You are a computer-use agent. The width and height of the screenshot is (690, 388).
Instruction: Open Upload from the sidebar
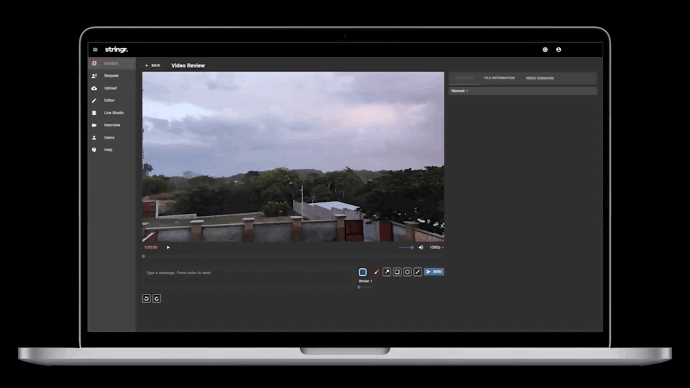click(112, 88)
